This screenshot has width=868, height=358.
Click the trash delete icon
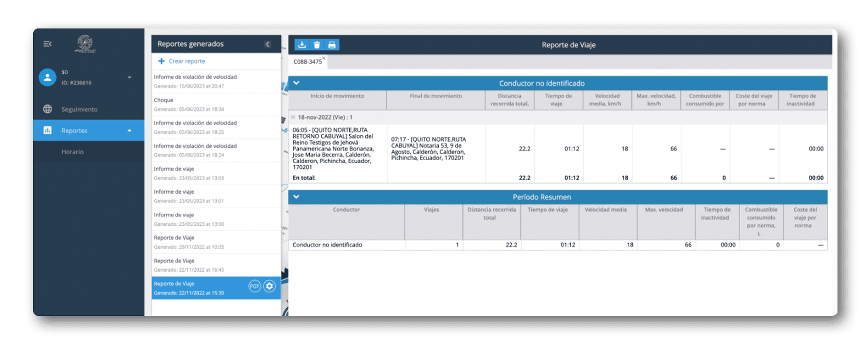click(317, 45)
